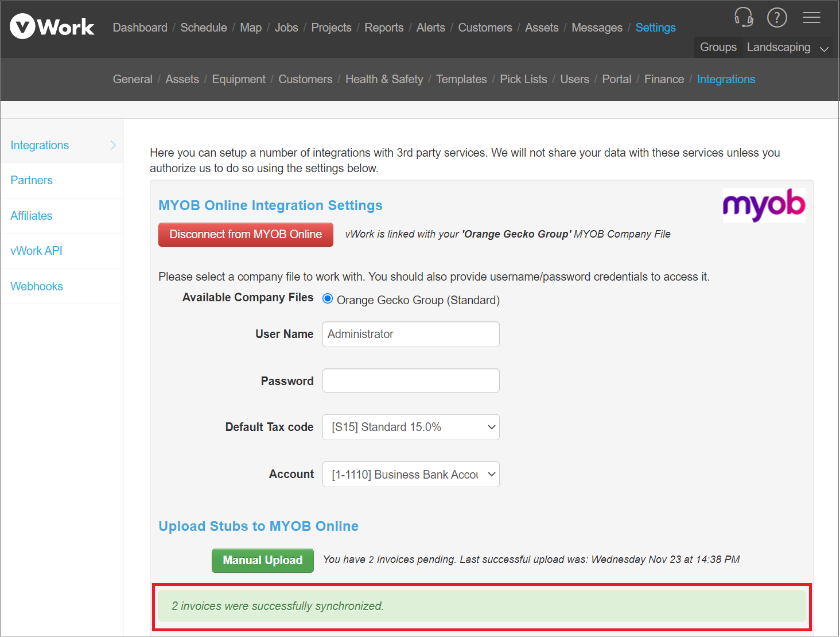This screenshot has width=840, height=637.
Task: Open Assets in the top navigation
Action: (x=542, y=28)
